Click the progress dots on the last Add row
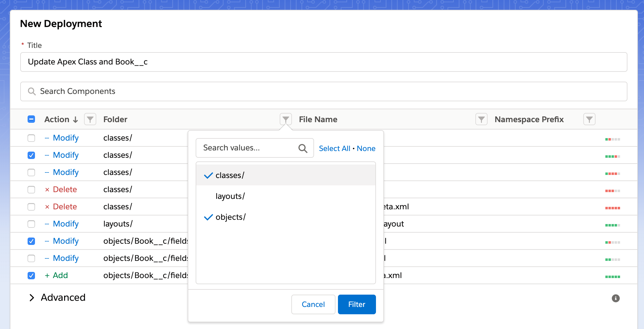The height and width of the screenshot is (329, 644). point(612,276)
